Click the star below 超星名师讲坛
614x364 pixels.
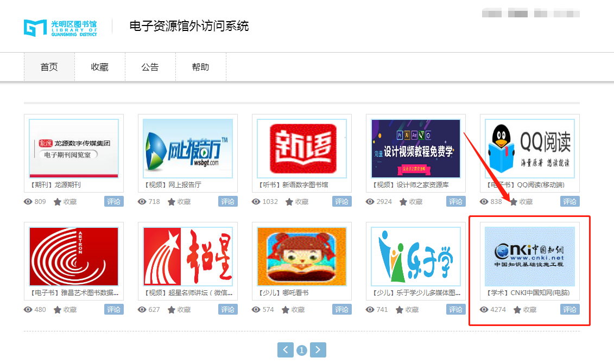click(x=172, y=310)
